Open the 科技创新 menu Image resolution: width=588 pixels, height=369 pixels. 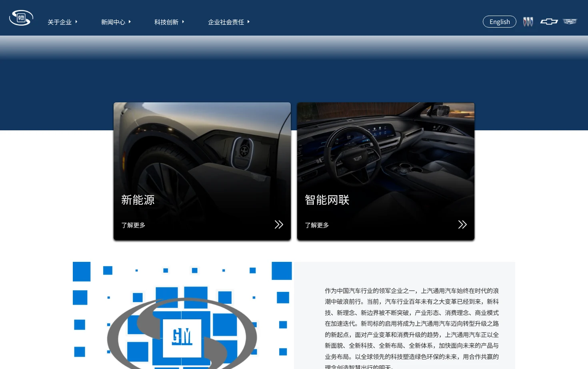point(166,22)
